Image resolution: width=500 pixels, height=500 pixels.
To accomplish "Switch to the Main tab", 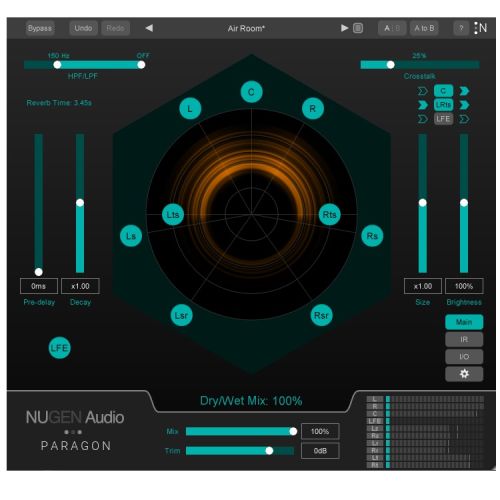I will 464,322.
